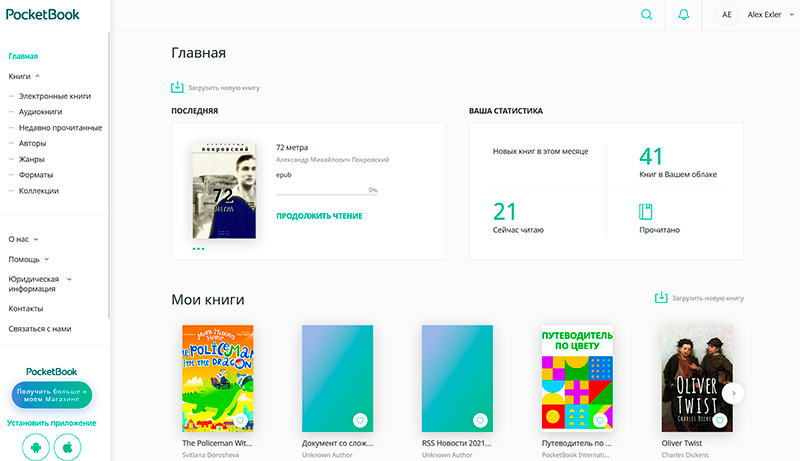Open the 72 метра book cover thumbnail
The height and width of the screenshot is (461, 800).
coord(224,191)
